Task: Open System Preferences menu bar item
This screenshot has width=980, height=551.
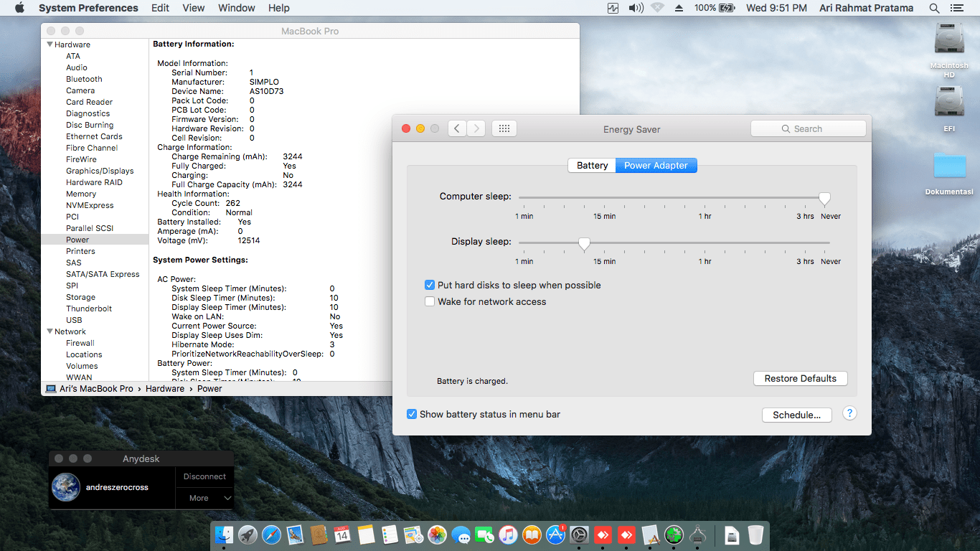Action: click(x=88, y=8)
